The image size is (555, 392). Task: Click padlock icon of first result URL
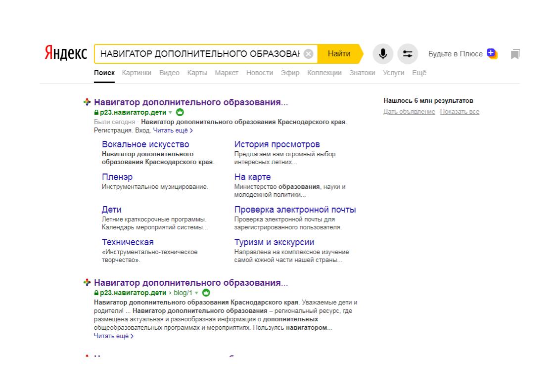point(96,113)
